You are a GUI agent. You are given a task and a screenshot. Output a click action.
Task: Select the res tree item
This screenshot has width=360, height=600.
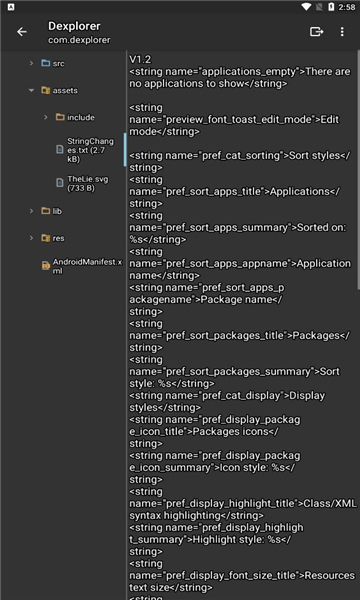59,238
